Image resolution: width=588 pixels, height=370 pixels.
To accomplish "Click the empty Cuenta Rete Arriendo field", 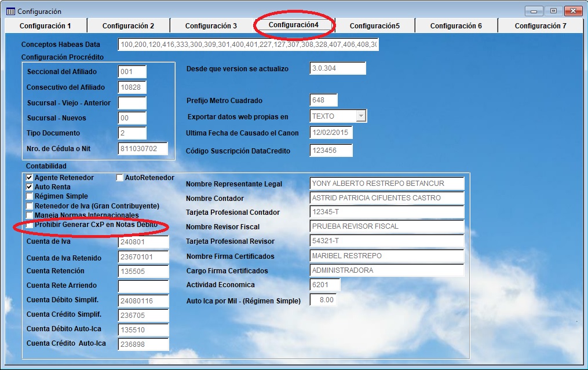I will (143, 286).
